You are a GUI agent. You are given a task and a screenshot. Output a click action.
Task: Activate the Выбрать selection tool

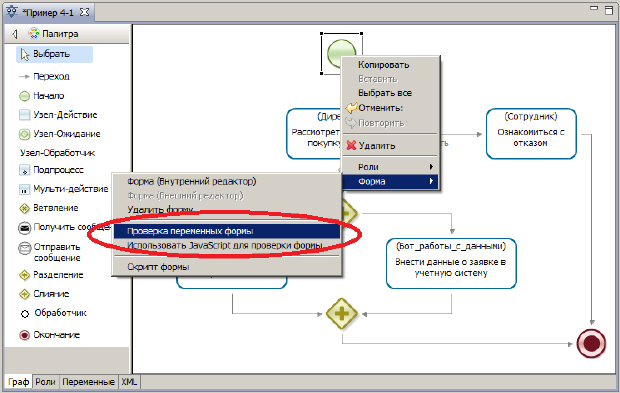[55, 54]
